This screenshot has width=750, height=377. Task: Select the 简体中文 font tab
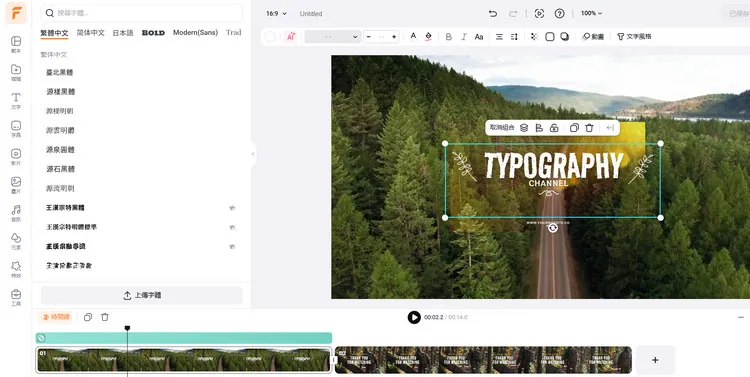90,33
